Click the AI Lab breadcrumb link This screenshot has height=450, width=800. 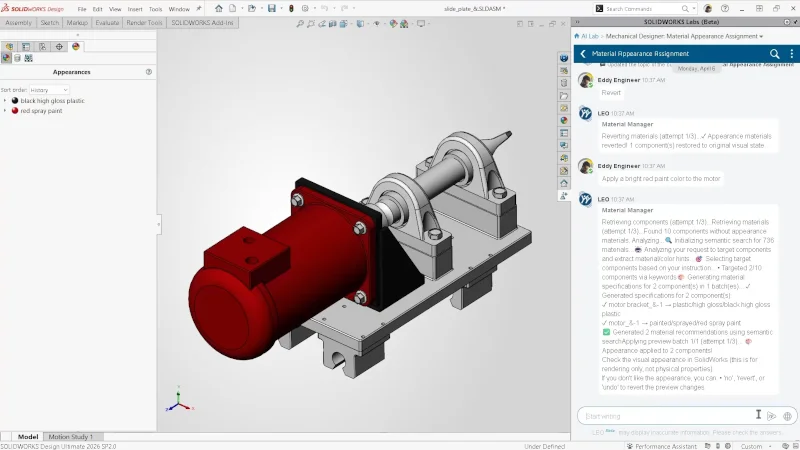[590, 35]
